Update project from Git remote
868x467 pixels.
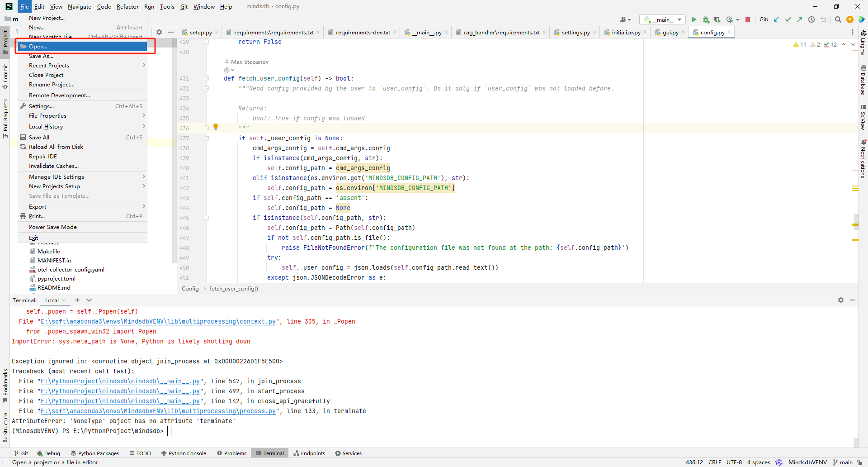coord(776,19)
